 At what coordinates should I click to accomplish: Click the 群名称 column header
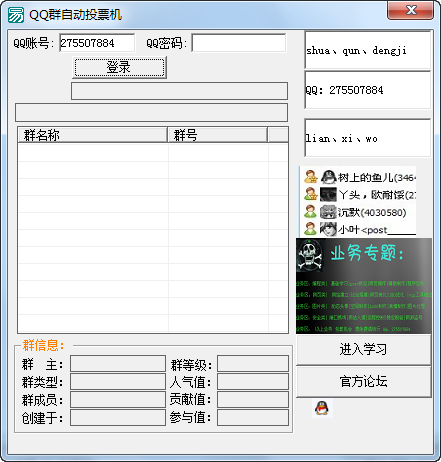pos(93,135)
